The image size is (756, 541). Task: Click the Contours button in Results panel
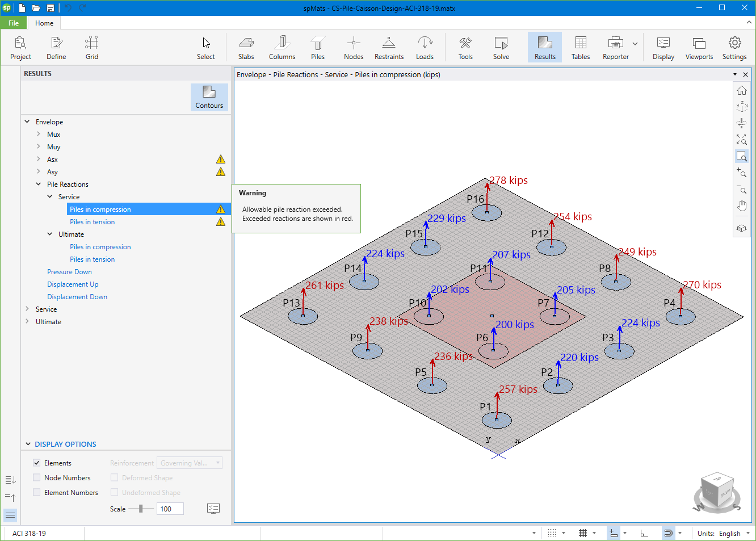(x=209, y=97)
